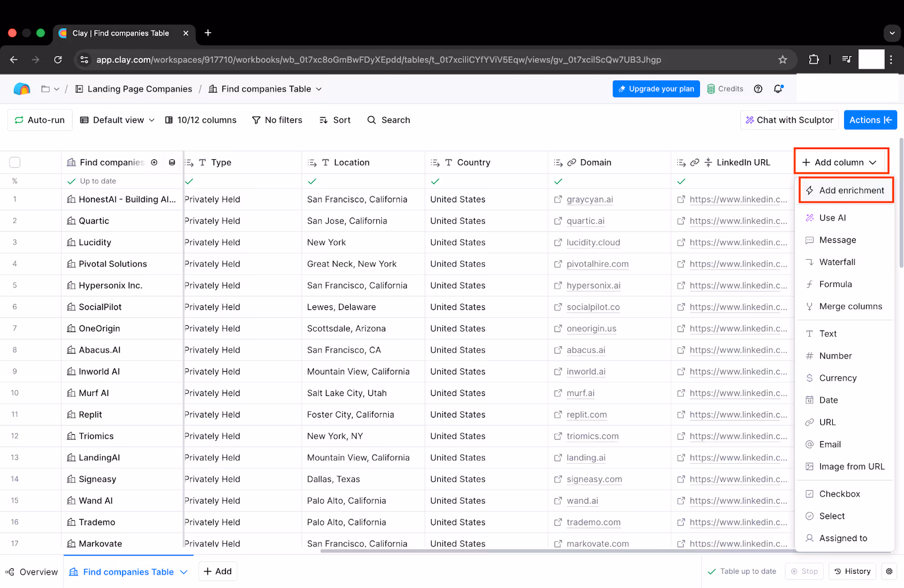Click the open-link icon beside quartic.ai
The image size is (904, 588).
click(x=558, y=221)
